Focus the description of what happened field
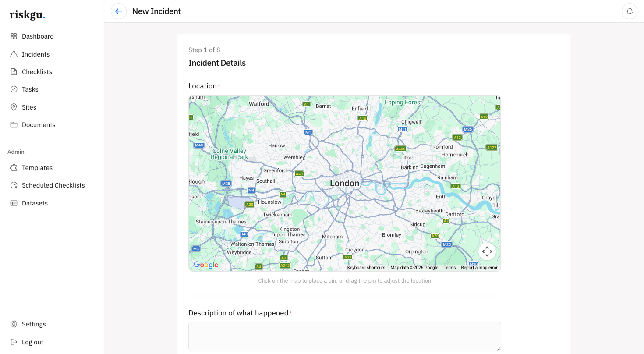644x354 pixels. pyautogui.click(x=344, y=336)
